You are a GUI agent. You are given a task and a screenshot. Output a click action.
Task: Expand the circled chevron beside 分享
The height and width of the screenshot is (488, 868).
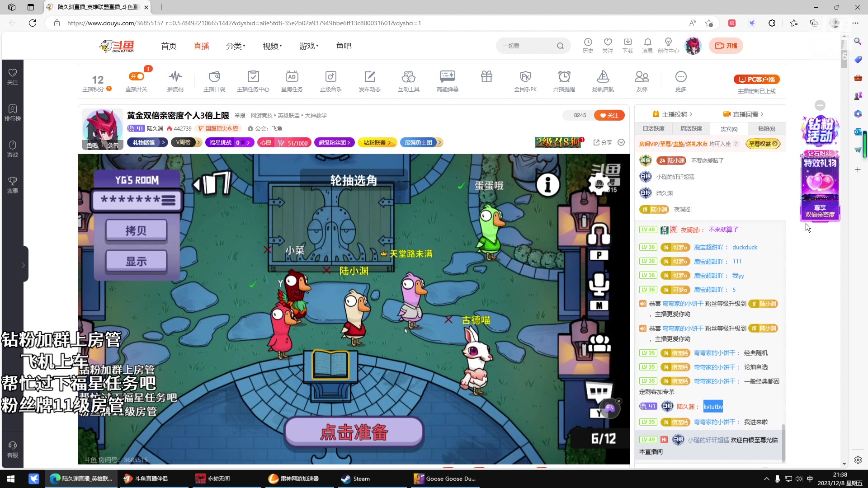tap(621, 142)
